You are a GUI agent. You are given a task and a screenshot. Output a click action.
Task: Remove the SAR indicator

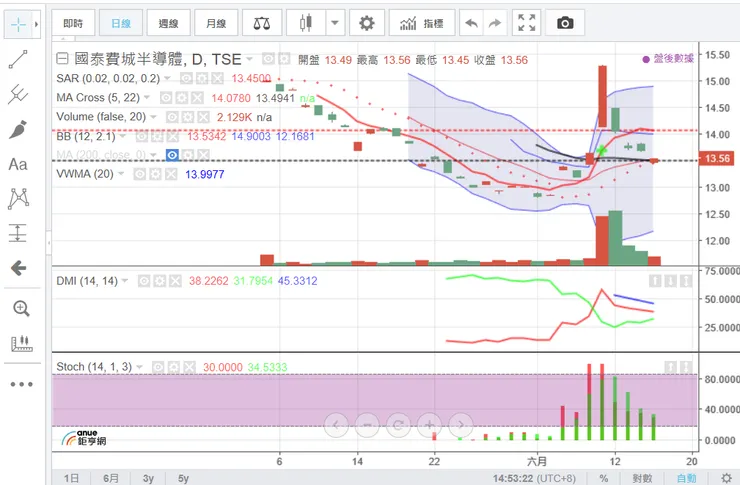click(x=217, y=78)
